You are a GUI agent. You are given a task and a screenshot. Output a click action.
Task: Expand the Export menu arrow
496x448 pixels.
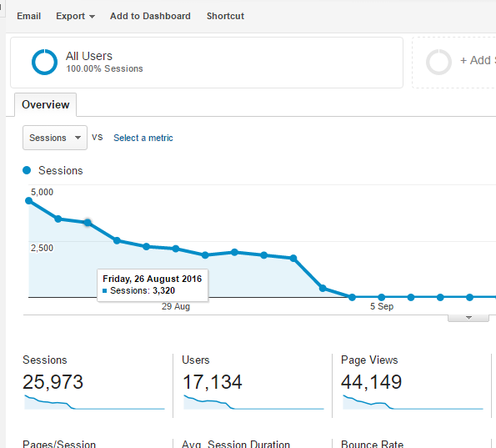[x=92, y=17]
